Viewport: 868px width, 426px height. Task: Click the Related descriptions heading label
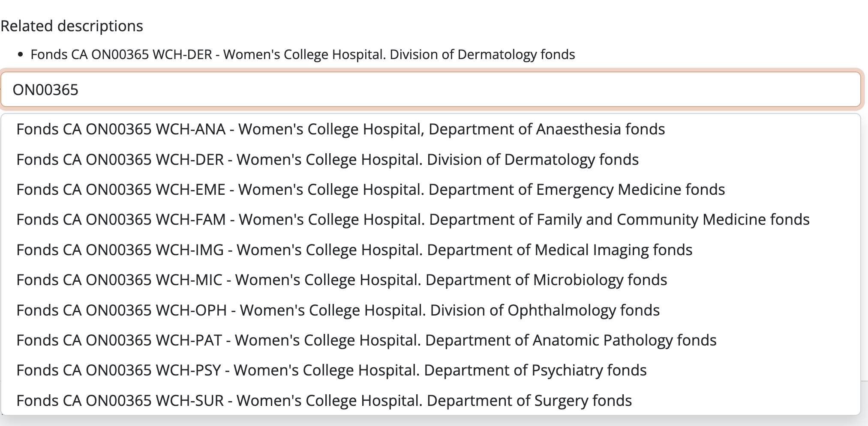[72, 26]
